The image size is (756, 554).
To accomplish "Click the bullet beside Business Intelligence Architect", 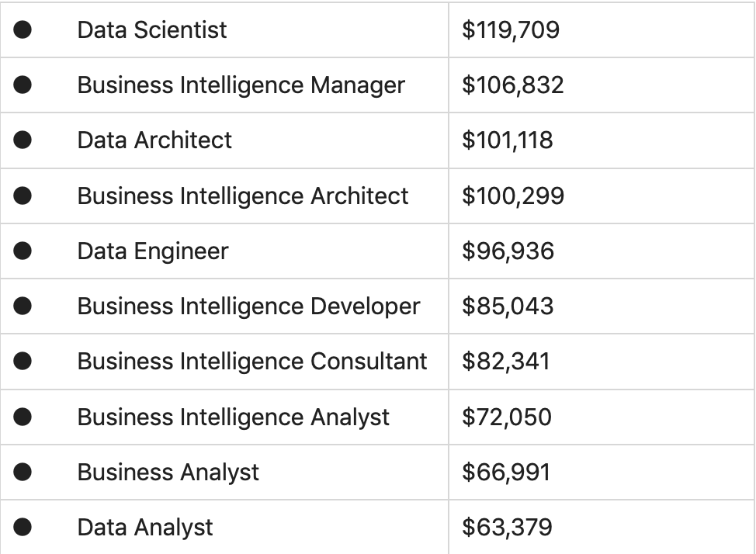I will point(23,196).
